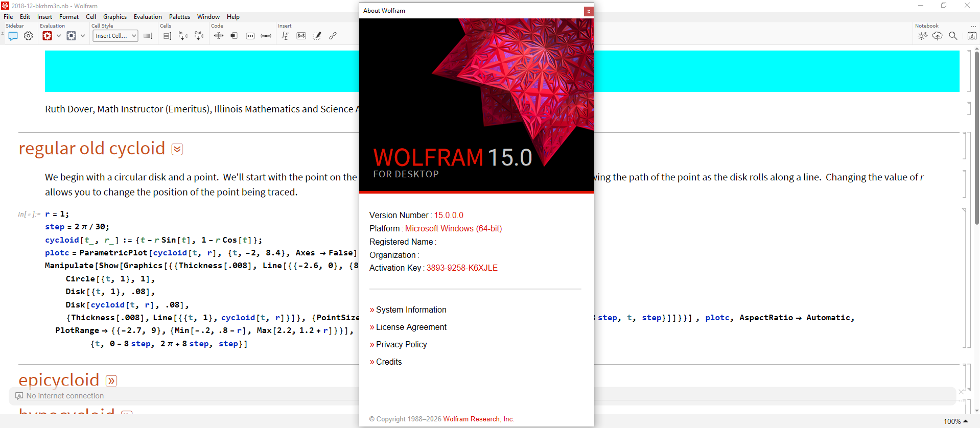The width and height of the screenshot is (980, 428).
Task: Click the In[ ]:= cell label
Action: point(29,215)
